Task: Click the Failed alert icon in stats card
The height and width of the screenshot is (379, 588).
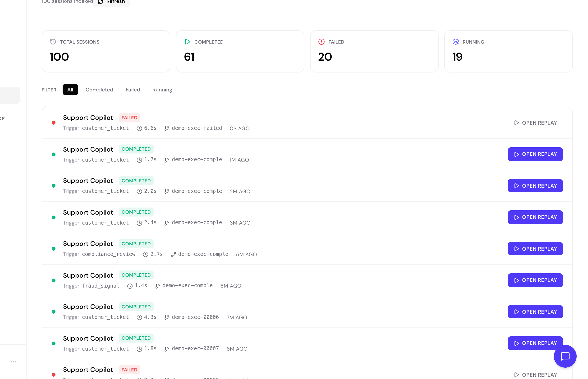Action: point(321,42)
